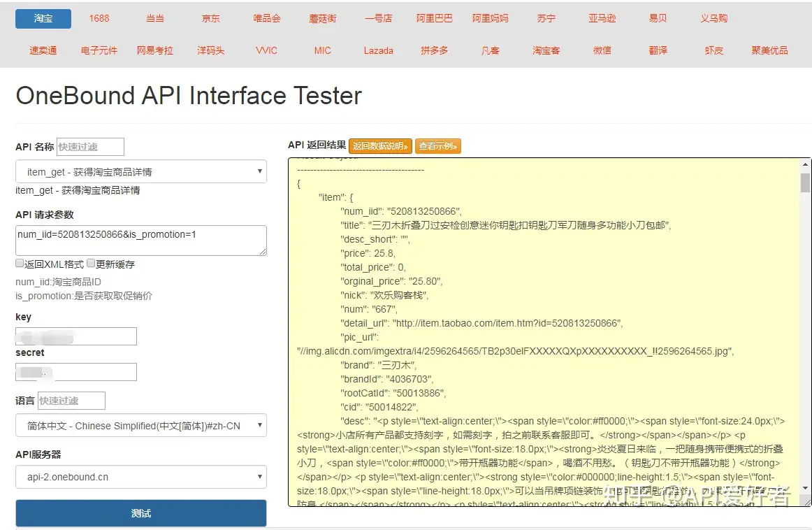Open the 凡客 tab
812x530 pixels.
coord(491,51)
